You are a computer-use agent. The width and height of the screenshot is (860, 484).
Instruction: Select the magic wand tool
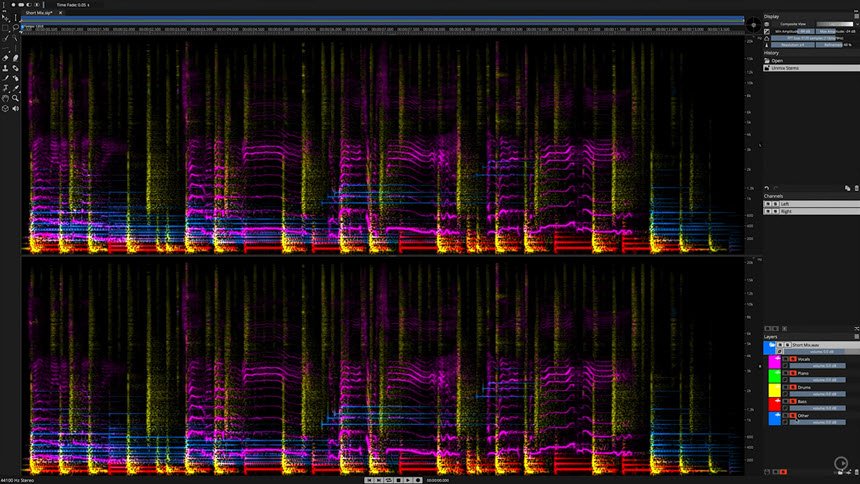tap(15, 37)
